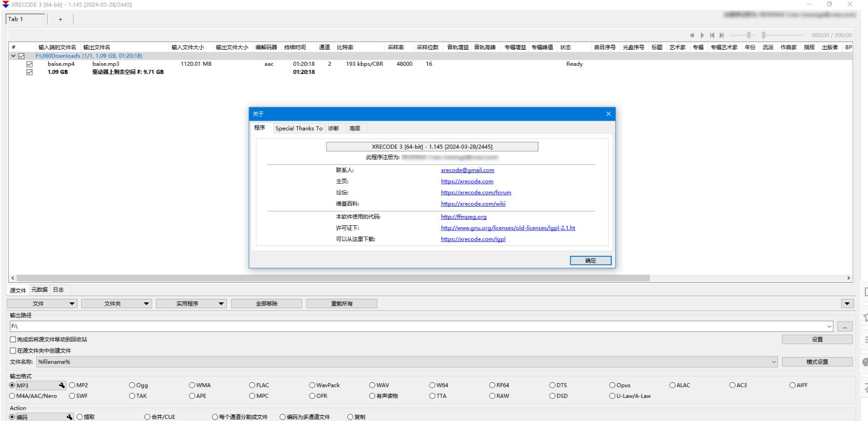The height and width of the screenshot is (421, 868).
Task: Jump to the previous track
Action: point(712,35)
